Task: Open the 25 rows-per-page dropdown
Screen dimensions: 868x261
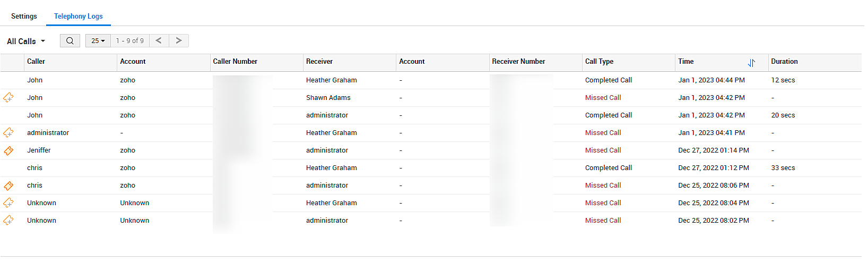Action: pos(98,41)
